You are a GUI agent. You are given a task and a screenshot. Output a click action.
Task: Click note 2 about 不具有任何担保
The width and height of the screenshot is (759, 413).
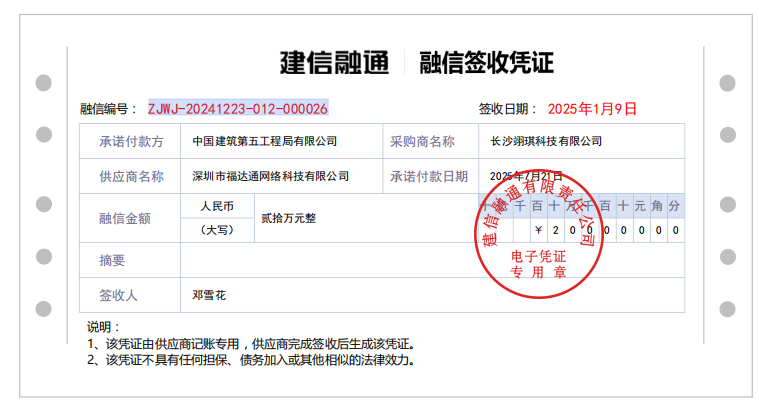251,360
